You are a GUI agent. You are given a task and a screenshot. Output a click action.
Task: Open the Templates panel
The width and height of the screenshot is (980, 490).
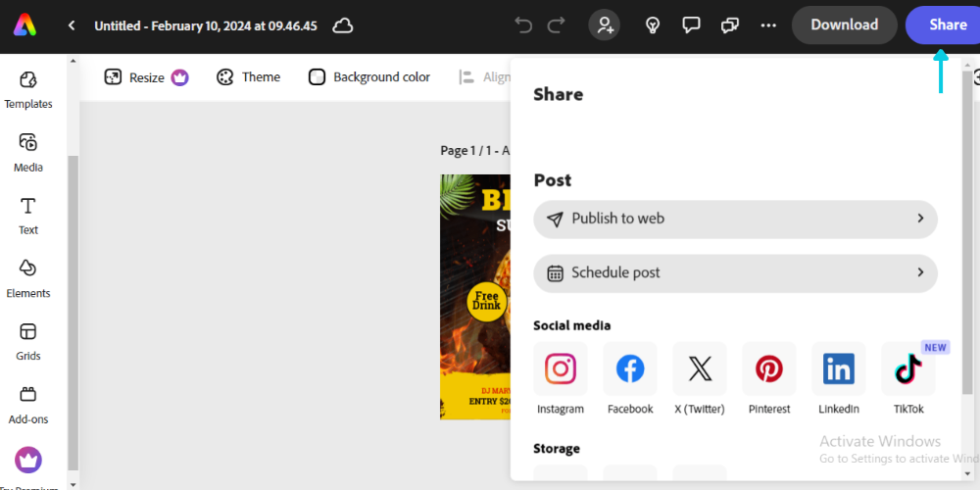click(x=28, y=90)
